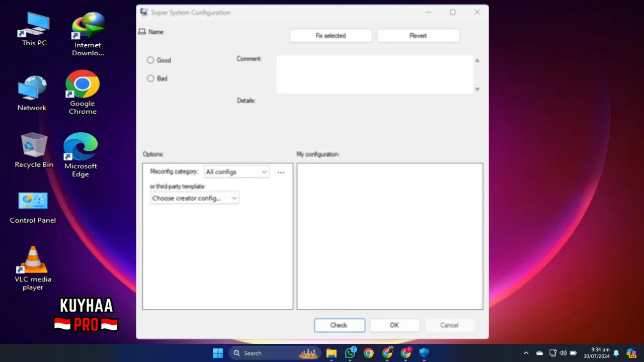Select the Bad radio button

150,78
